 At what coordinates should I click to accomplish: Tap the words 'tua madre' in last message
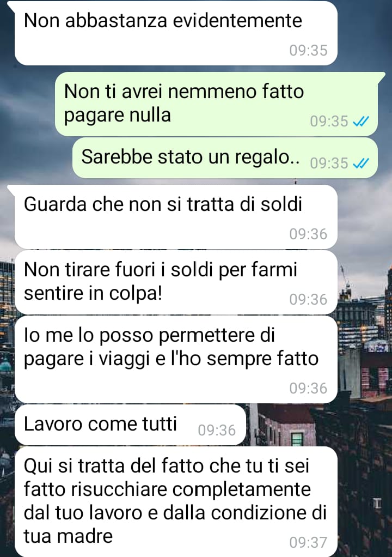tap(68, 536)
